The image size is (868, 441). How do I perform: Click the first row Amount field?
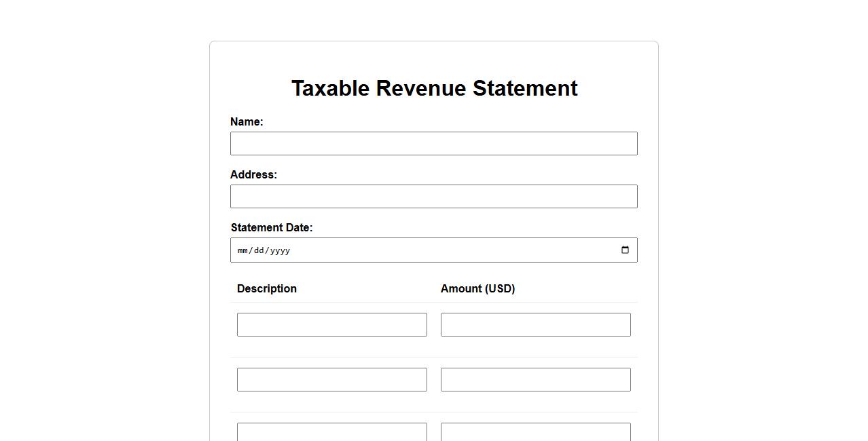point(535,325)
